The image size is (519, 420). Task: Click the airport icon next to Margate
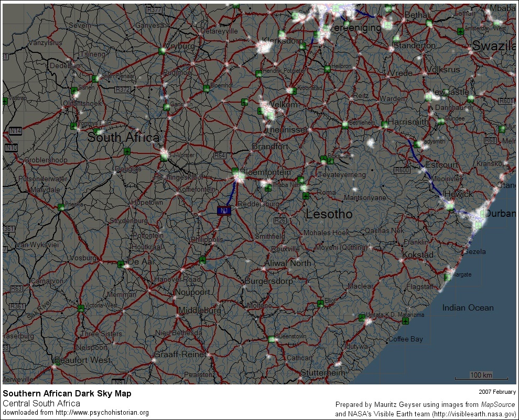[447, 278]
